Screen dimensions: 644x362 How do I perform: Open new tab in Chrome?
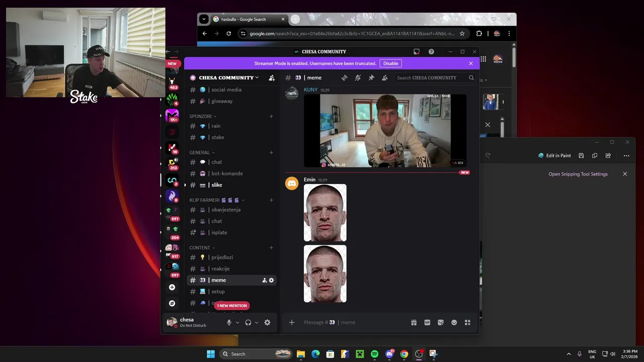(295, 19)
